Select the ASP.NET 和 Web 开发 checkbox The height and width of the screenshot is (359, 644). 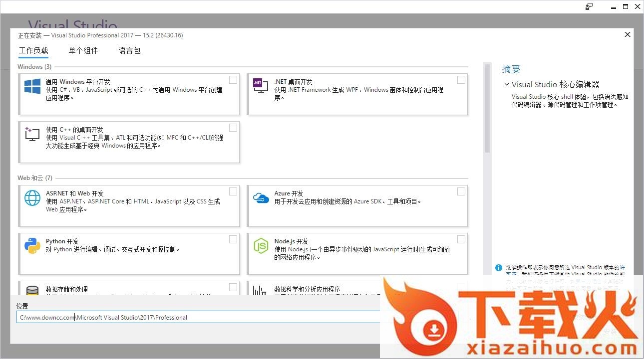(x=233, y=191)
